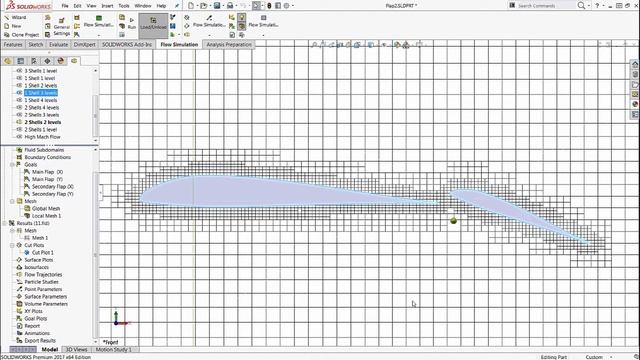Screen dimensions: 640x360
Task: Click the New project icon
Action: coord(7,26)
